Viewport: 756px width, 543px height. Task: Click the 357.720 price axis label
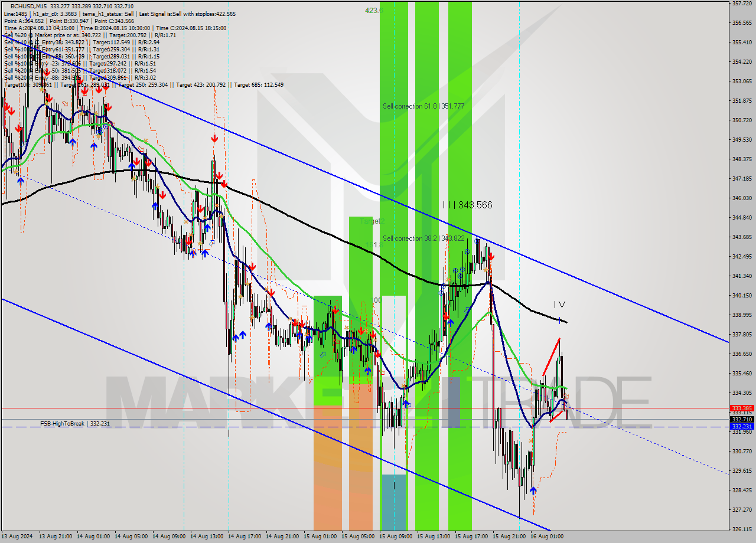741,4
